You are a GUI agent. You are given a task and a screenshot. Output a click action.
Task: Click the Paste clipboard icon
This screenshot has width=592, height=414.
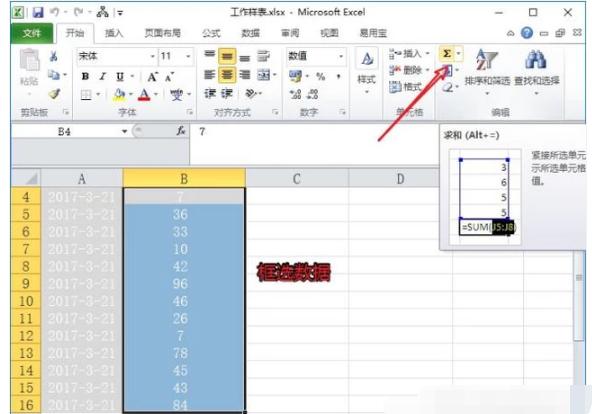point(29,60)
